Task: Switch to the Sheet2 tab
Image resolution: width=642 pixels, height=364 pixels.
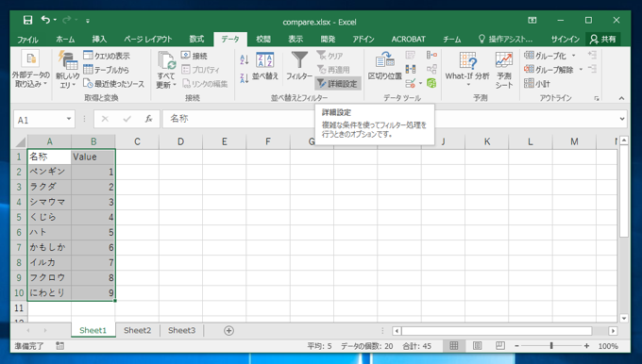Action: point(137,330)
